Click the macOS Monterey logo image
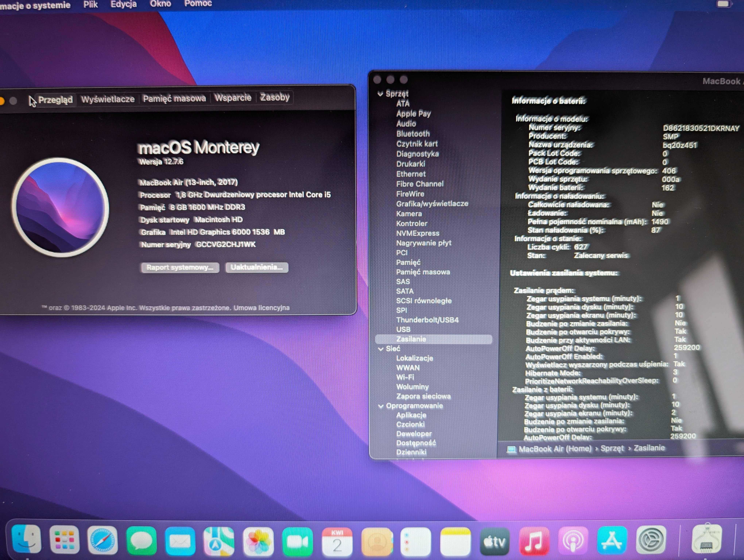Screen dimensions: 744x560 61,207
